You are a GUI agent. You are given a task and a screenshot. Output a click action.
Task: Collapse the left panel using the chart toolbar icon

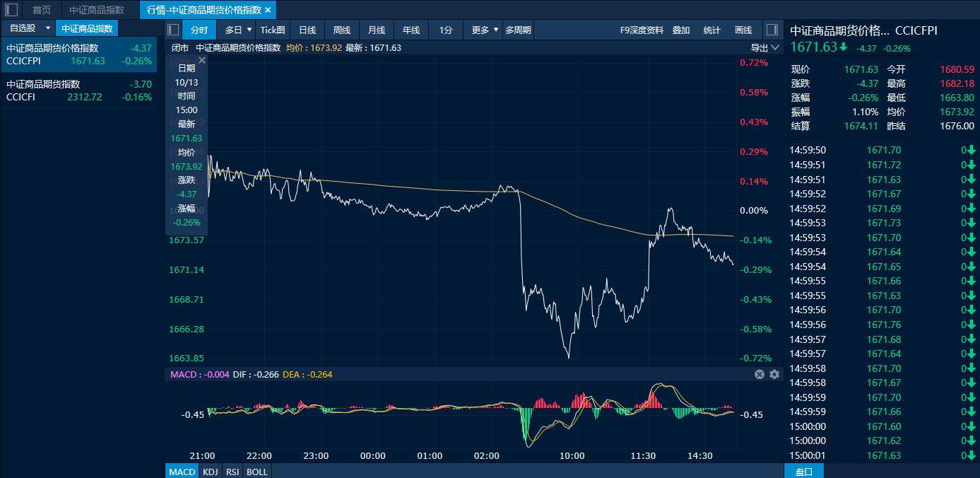coord(173,30)
